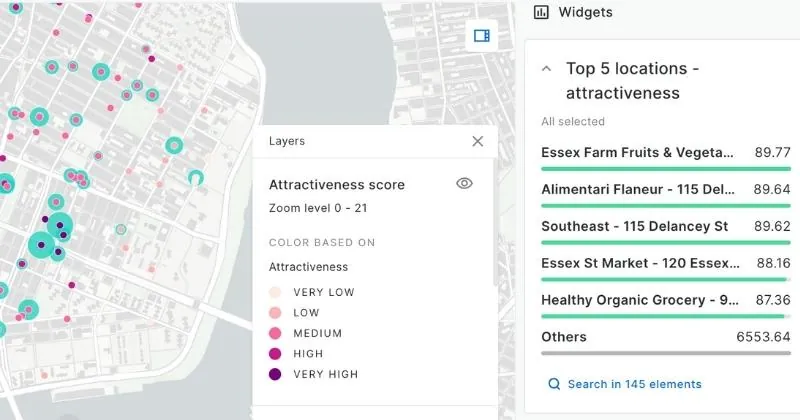Collapse the Top 5 locations widget
This screenshot has width=800, height=420.
click(546, 69)
